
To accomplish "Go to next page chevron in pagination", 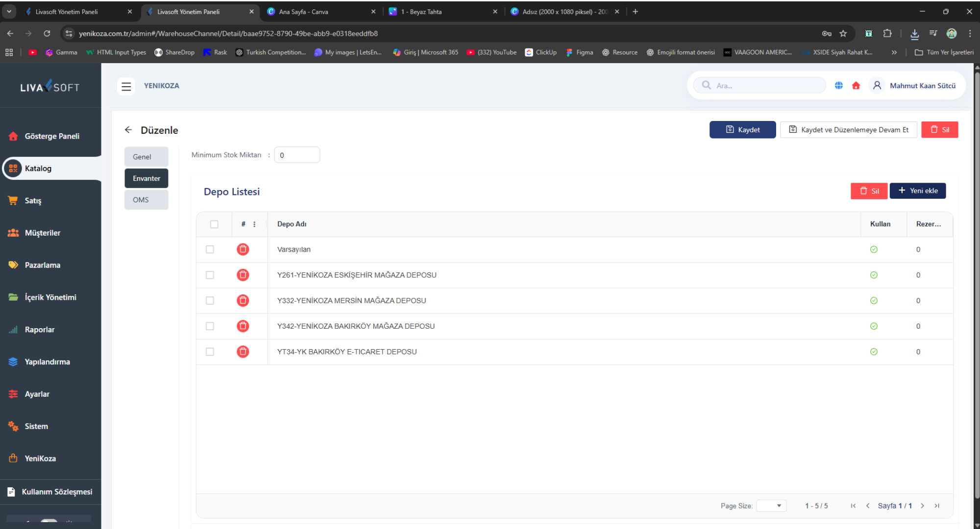I will click(922, 506).
